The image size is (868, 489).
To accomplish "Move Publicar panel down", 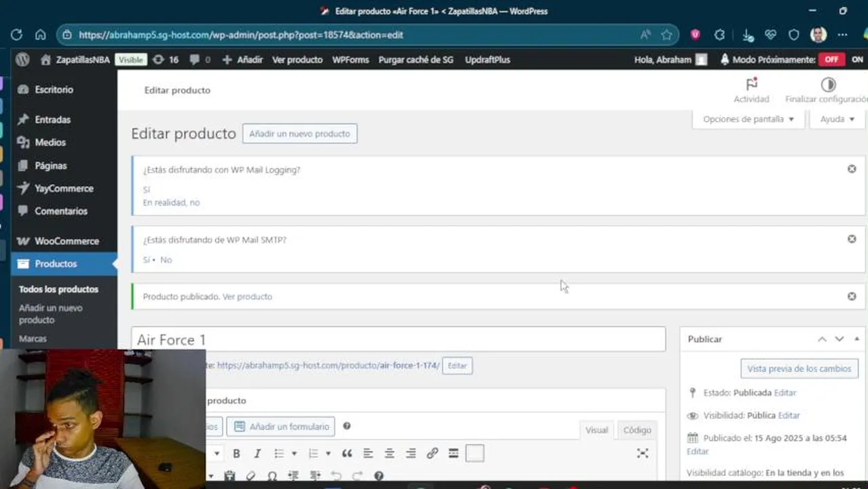I will coord(839,339).
